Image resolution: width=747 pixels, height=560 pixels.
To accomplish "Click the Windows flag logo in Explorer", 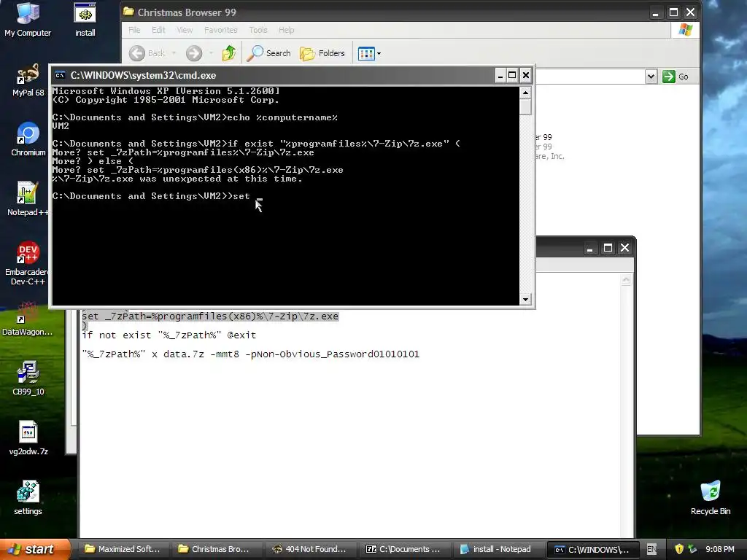I will click(x=686, y=30).
